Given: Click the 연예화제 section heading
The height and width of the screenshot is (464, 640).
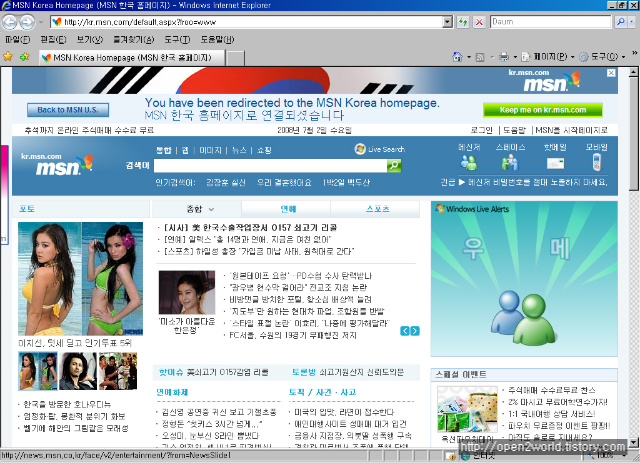Looking at the screenshot, I should (172, 392).
